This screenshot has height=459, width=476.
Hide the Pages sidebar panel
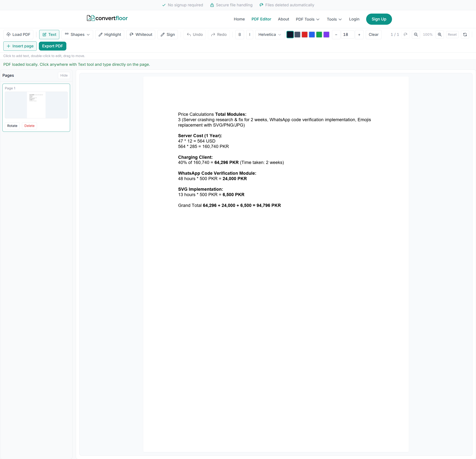click(64, 75)
